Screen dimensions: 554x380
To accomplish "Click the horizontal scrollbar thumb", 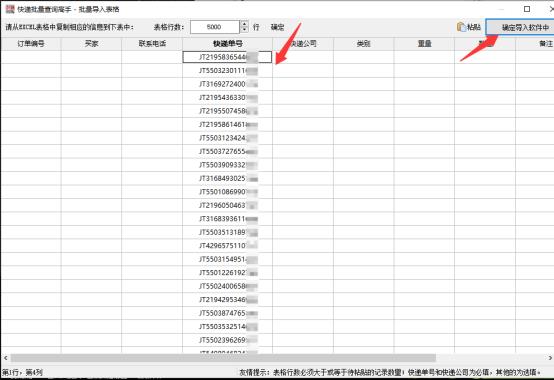I will point(223,358).
